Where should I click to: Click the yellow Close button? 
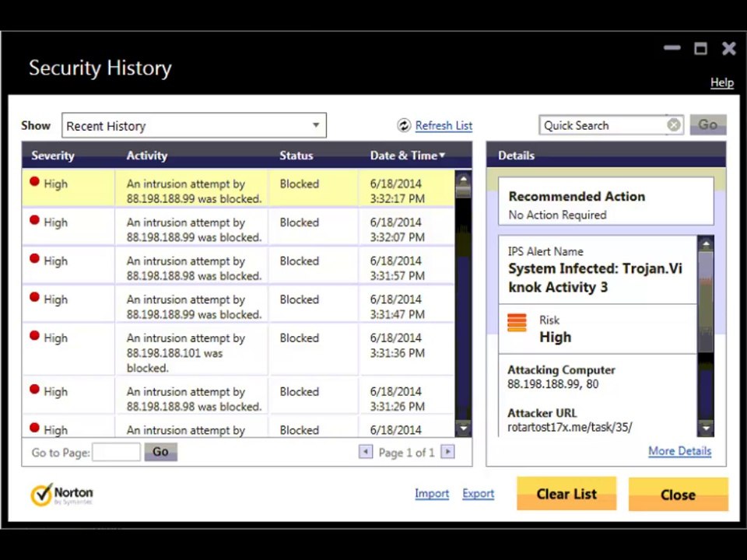pyautogui.click(x=679, y=495)
